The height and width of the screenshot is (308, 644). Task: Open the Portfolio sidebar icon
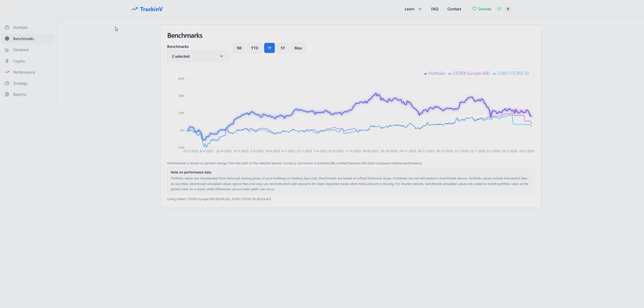coord(7,28)
